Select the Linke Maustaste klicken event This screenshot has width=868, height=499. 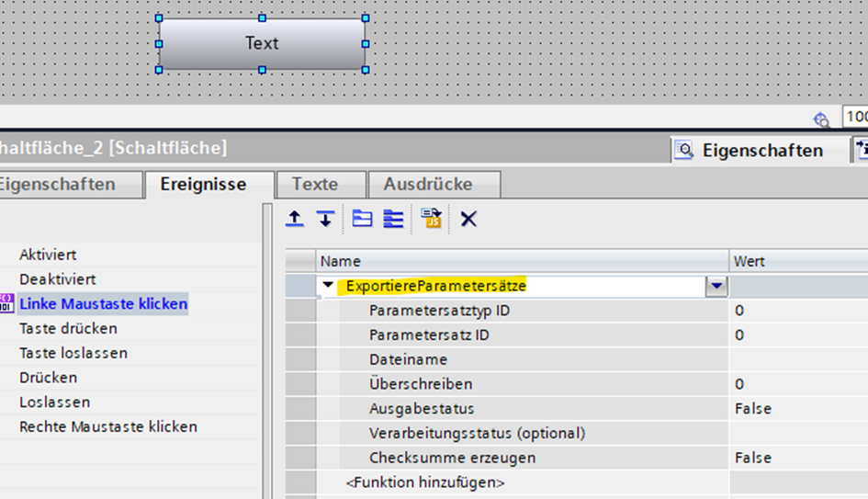[103, 303]
